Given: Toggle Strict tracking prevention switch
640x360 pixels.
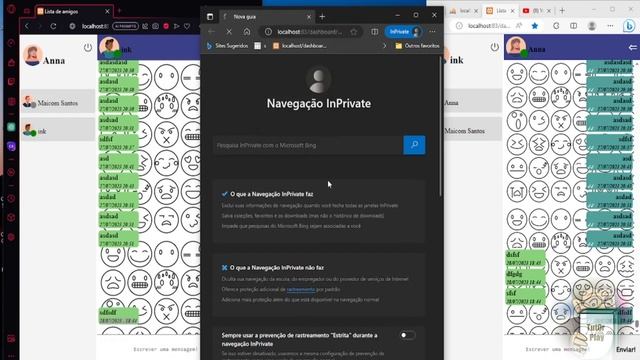Looking at the screenshot, I should pyautogui.click(x=407, y=335).
